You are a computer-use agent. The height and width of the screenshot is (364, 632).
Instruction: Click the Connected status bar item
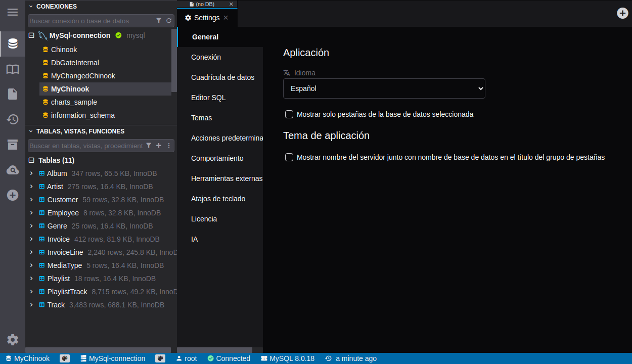pos(229,358)
